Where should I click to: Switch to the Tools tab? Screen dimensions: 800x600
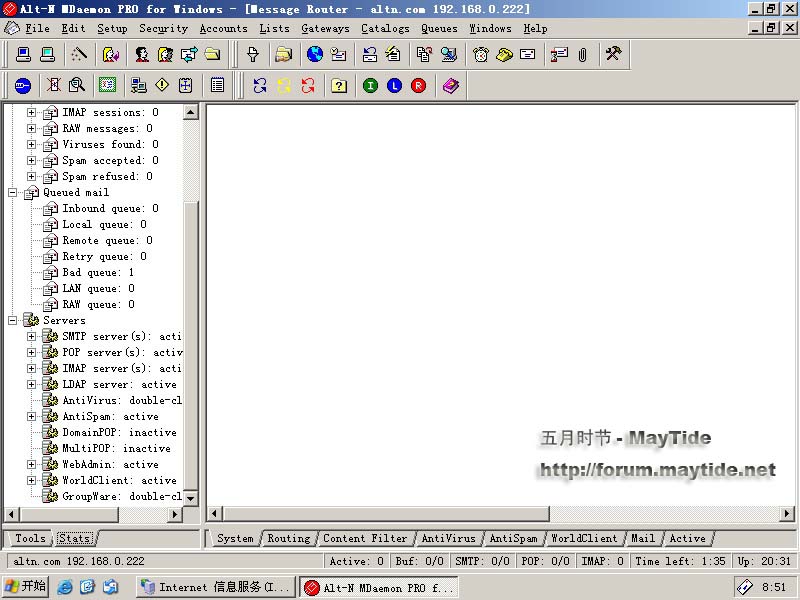tap(30, 538)
